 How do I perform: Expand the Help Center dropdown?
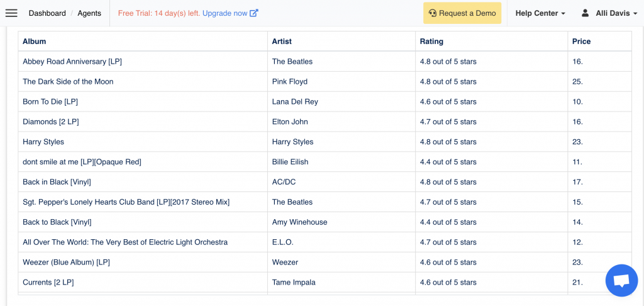point(540,13)
